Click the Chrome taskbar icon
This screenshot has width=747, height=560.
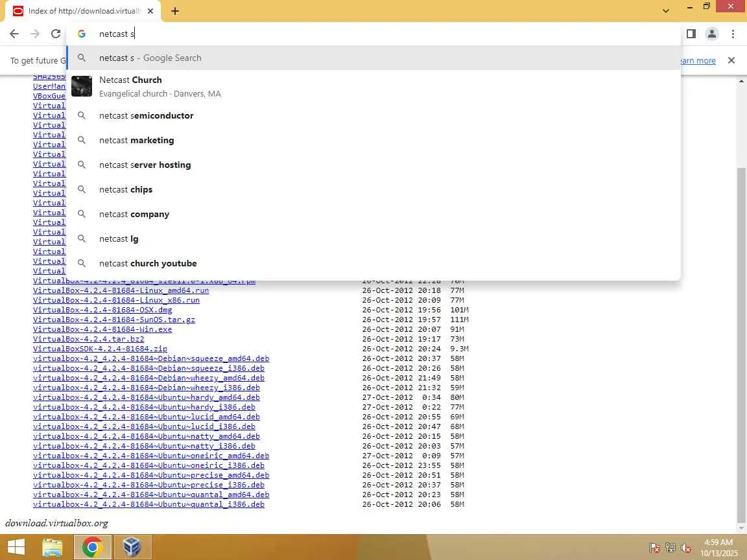(x=93, y=547)
